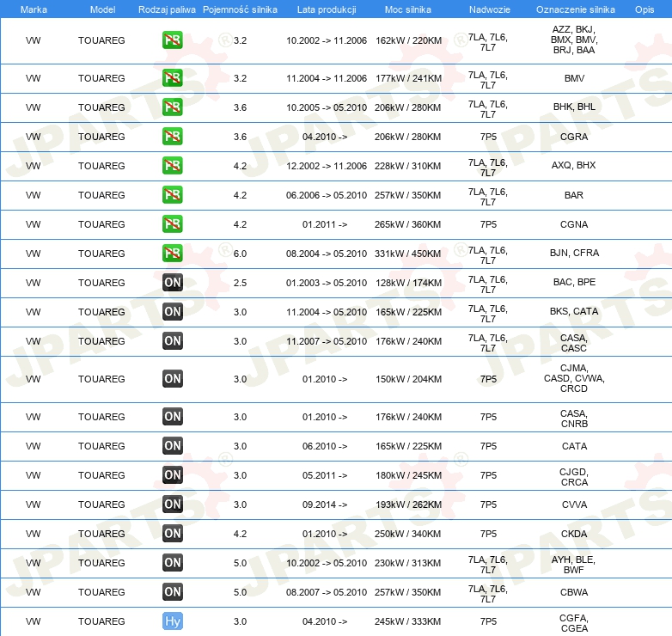Click the ON diesel icon in the CBWA row
Screen dimensions: 672x636
(x=172, y=592)
